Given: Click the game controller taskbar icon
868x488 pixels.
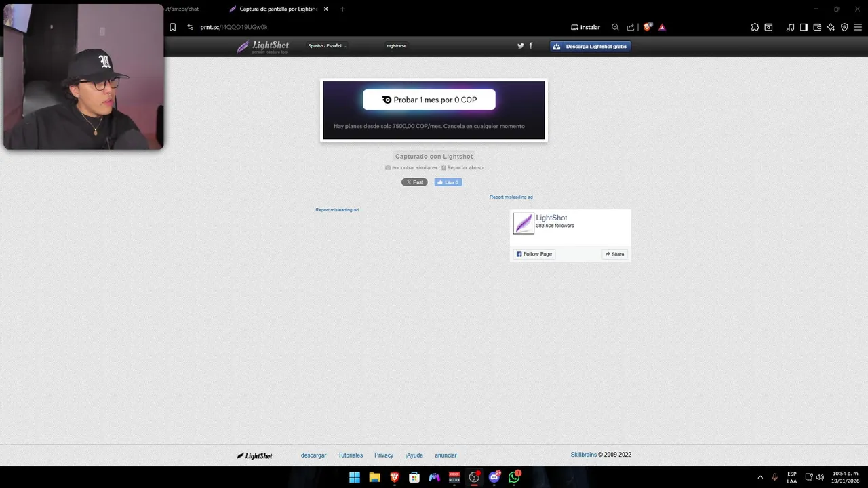Looking at the screenshot, I should (435, 477).
